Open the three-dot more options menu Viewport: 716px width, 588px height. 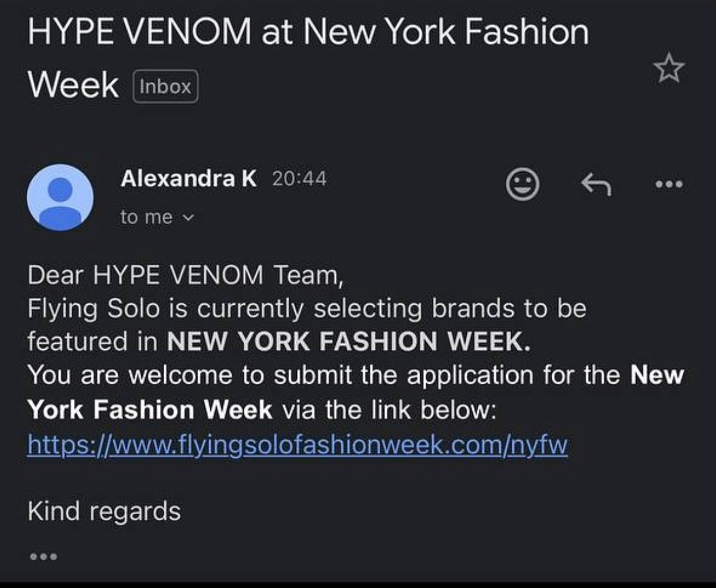pyautogui.click(x=668, y=184)
